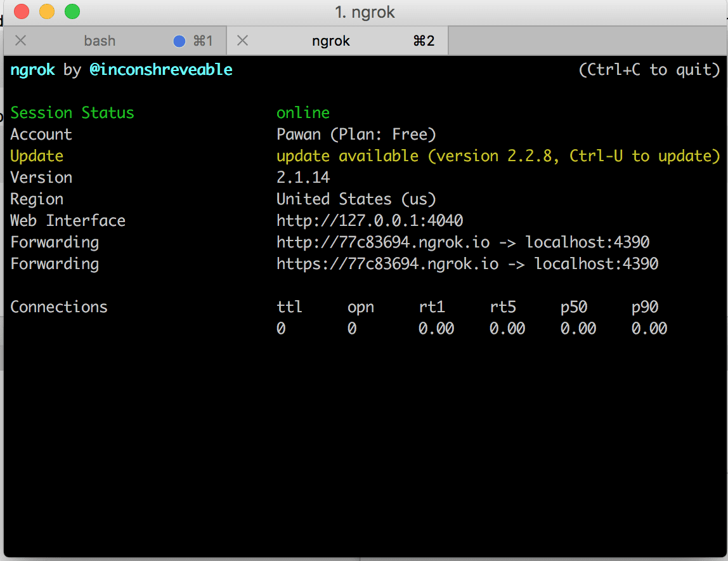Minimize the window with the yellow button
Viewport: 728px width, 561px height.
pyautogui.click(x=47, y=11)
